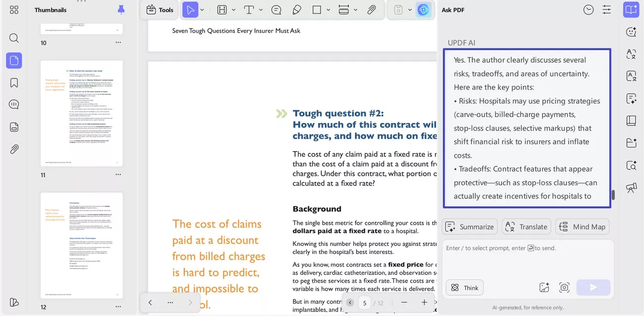Go to the previous page chevron
The width and height of the screenshot is (644, 316).
(x=350, y=303)
